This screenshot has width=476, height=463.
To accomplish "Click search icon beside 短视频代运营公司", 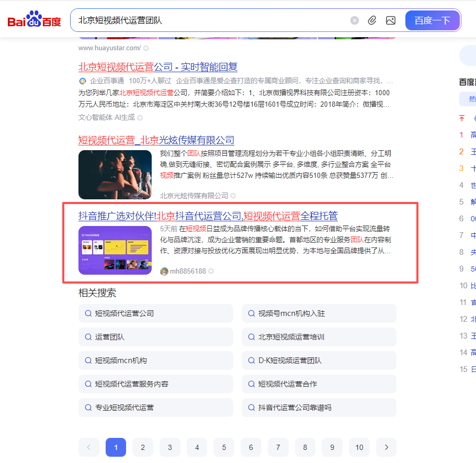I will 88,313.
